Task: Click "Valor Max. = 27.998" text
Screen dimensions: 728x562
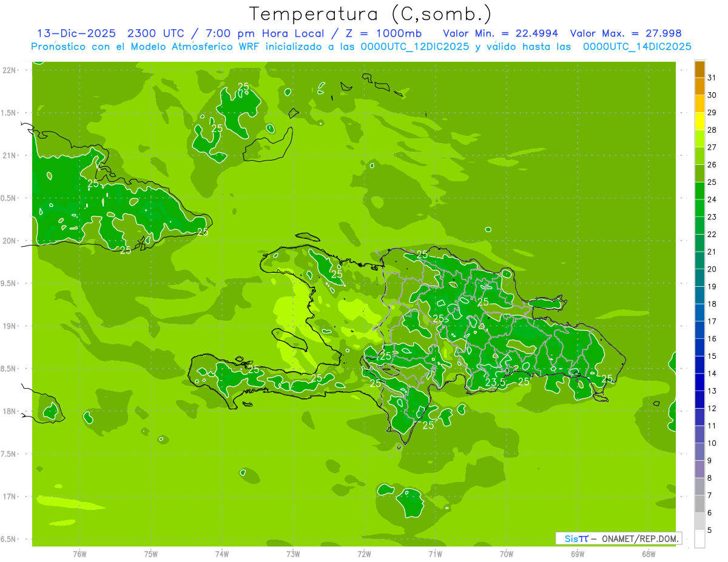Action: [x=625, y=33]
